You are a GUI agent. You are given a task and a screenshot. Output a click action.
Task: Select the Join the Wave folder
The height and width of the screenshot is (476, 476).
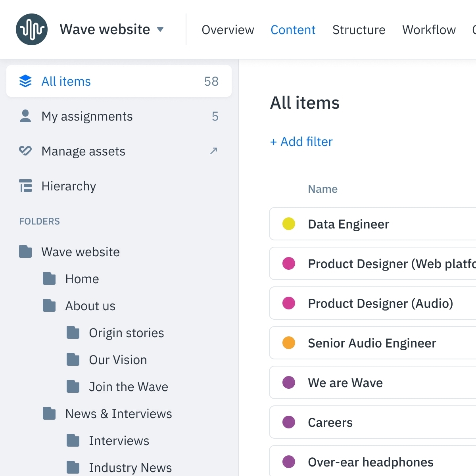pos(128,386)
